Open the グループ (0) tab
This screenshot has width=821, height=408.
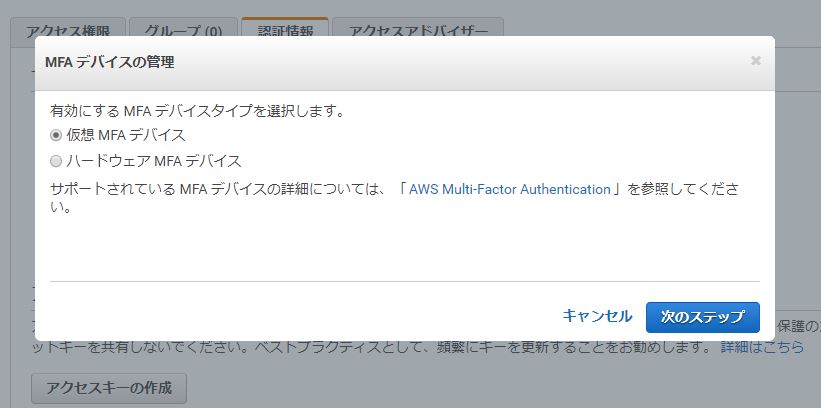pyautogui.click(x=183, y=29)
